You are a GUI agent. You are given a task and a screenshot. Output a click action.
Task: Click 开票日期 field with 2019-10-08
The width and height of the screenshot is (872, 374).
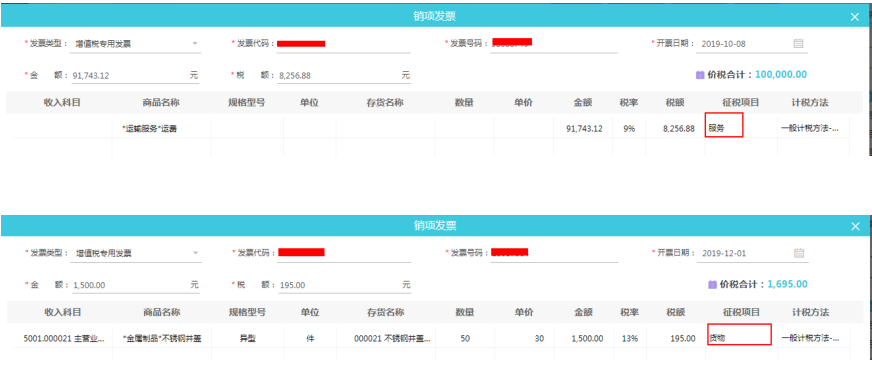point(752,44)
